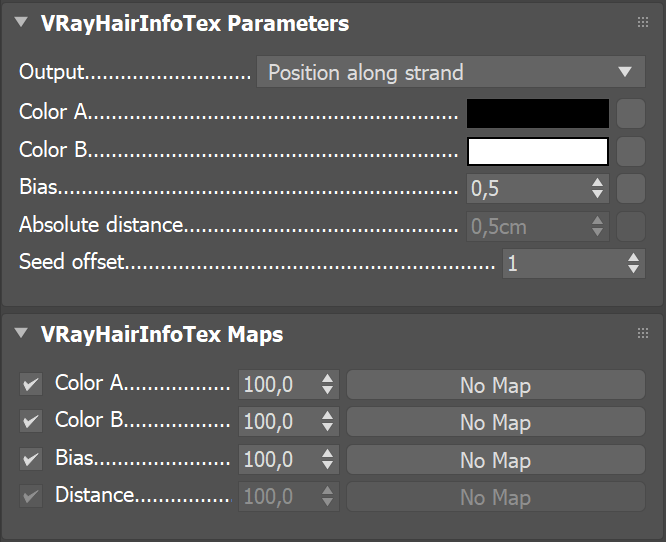Click Color B map slot button
Image resolution: width=666 pixels, height=542 pixels.
click(x=631, y=151)
